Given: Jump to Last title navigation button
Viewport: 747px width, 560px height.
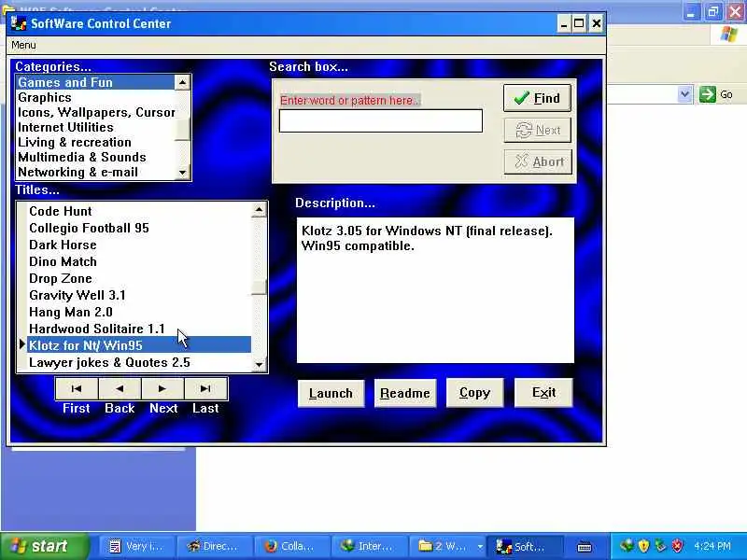Looking at the screenshot, I should pos(205,388).
